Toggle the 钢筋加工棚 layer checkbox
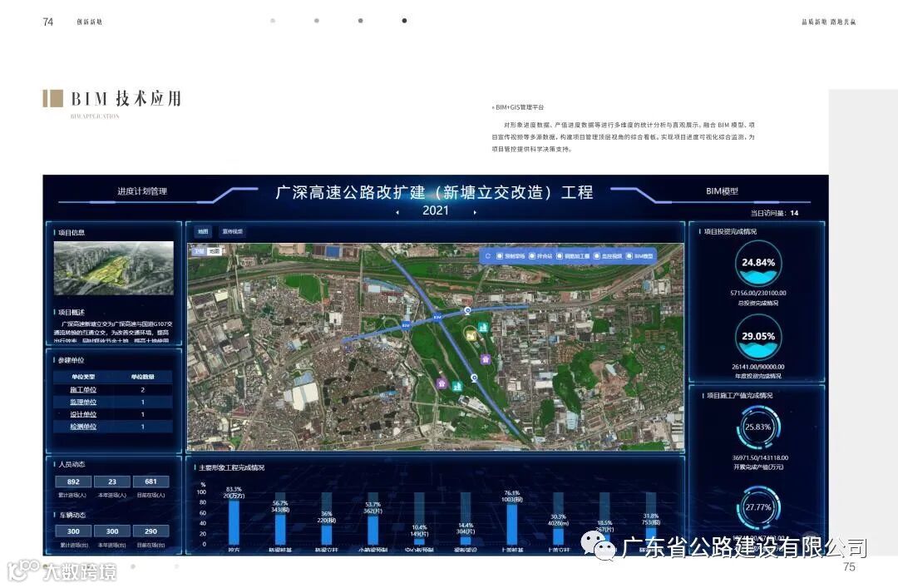Image resolution: width=898 pixels, height=588 pixels. click(560, 256)
